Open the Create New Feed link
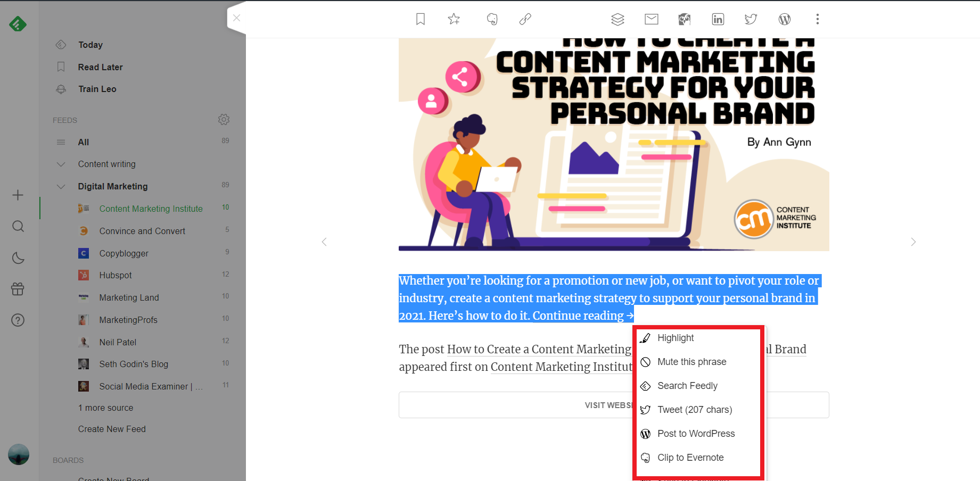 click(x=112, y=429)
